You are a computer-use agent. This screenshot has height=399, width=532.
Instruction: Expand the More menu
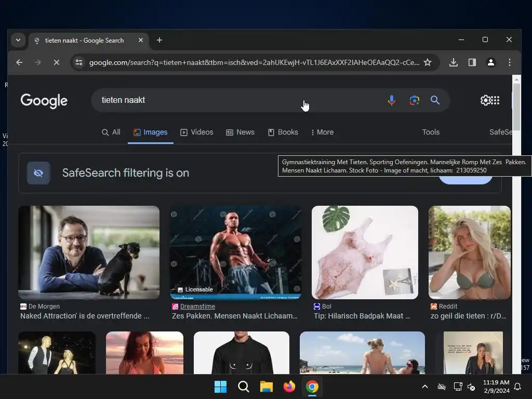point(322,132)
